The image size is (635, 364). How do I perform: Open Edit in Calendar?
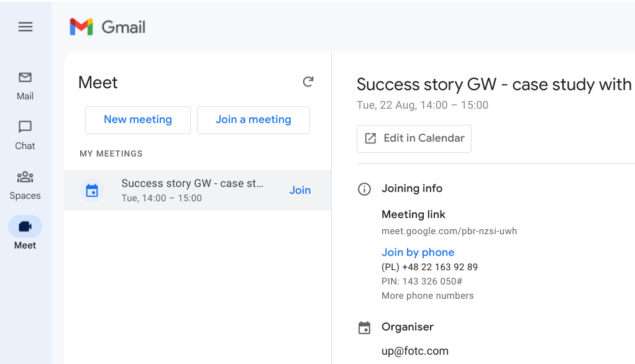(x=414, y=139)
